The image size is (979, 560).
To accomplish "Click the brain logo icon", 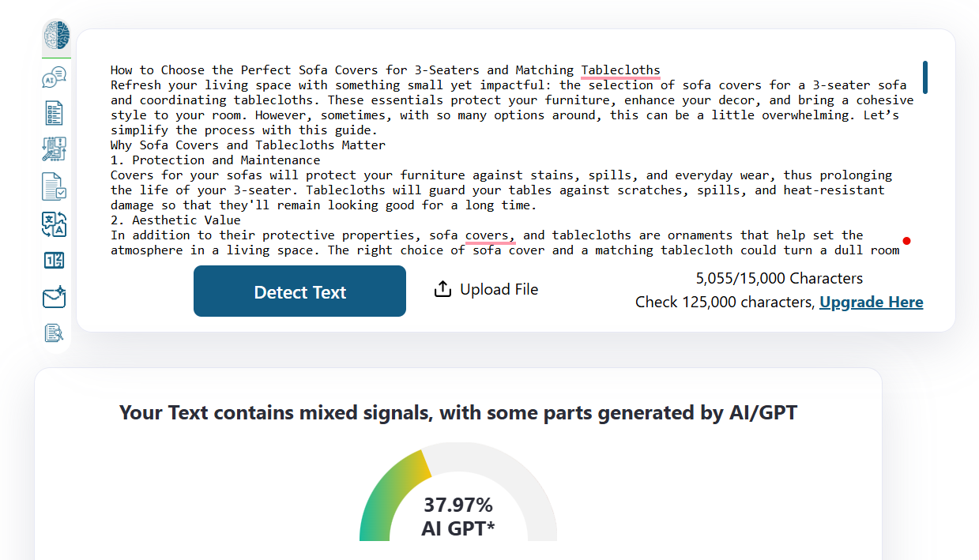I will point(56,36).
